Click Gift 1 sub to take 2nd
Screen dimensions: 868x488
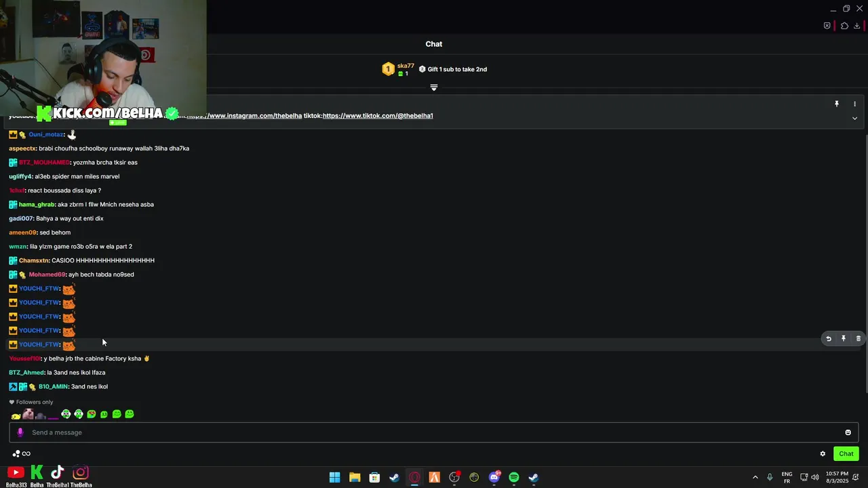pos(453,69)
